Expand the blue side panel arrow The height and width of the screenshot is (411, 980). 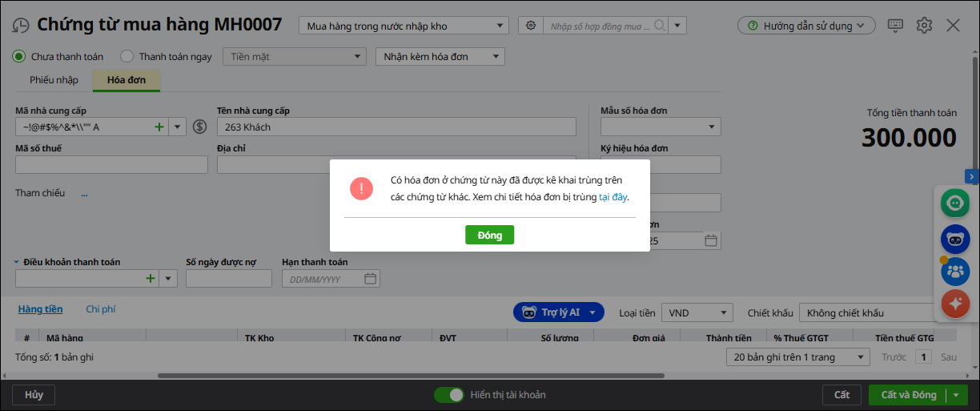coord(972,175)
